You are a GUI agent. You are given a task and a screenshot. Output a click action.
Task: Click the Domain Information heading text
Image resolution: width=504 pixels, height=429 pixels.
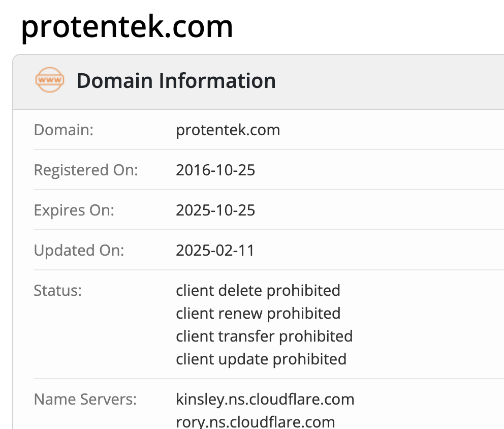(x=176, y=81)
